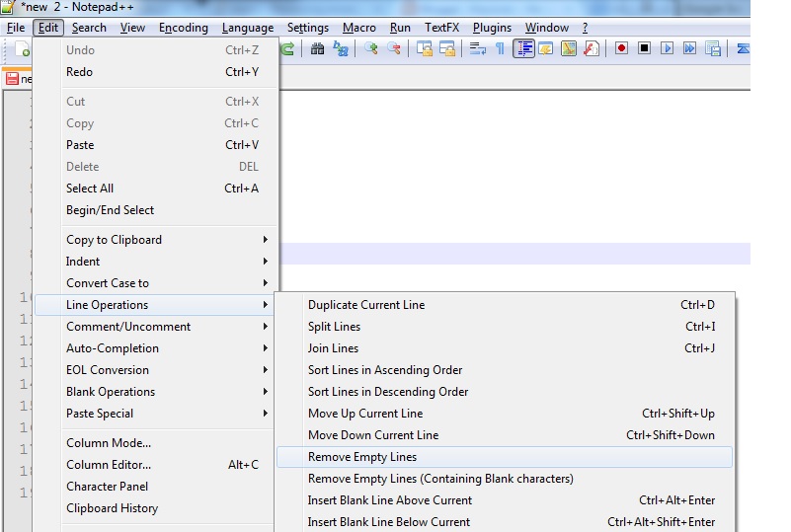Open the Search menu
This screenshot has width=791, height=532.
click(89, 28)
